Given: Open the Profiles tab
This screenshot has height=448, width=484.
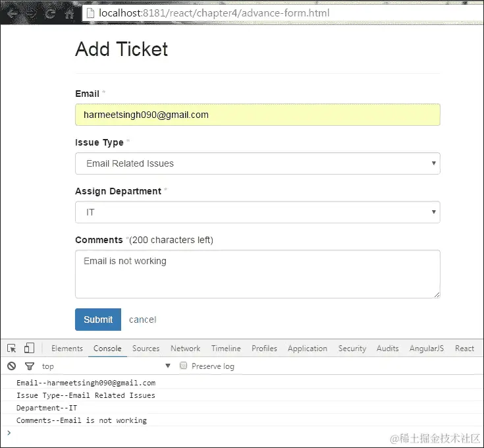Looking at the screenshot, I should coord(264,349).
